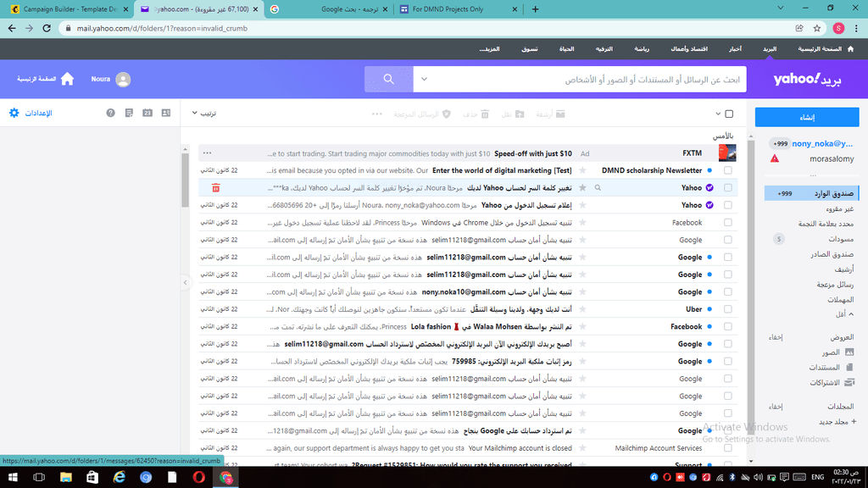The image size is (868, 488).
Task: Click the Spam (الرسائل المزعجة) shield button
Action: pyautogui.click(x=422, y=114)
